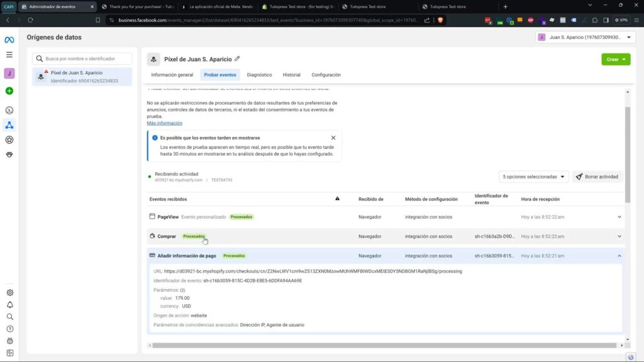The height and width of the screenshot is (362, 644).
Task: Open the custom conversions star icon
Action: pos(9,140)
